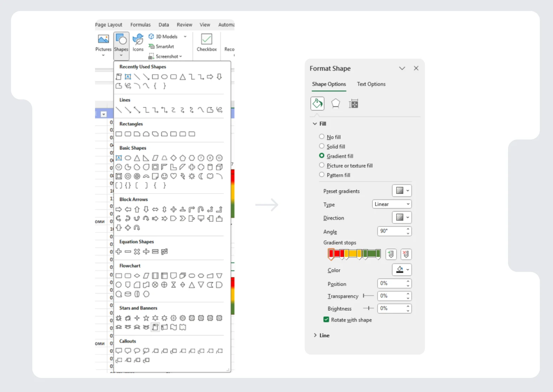Select the No fill radio button

pos(322,137)
